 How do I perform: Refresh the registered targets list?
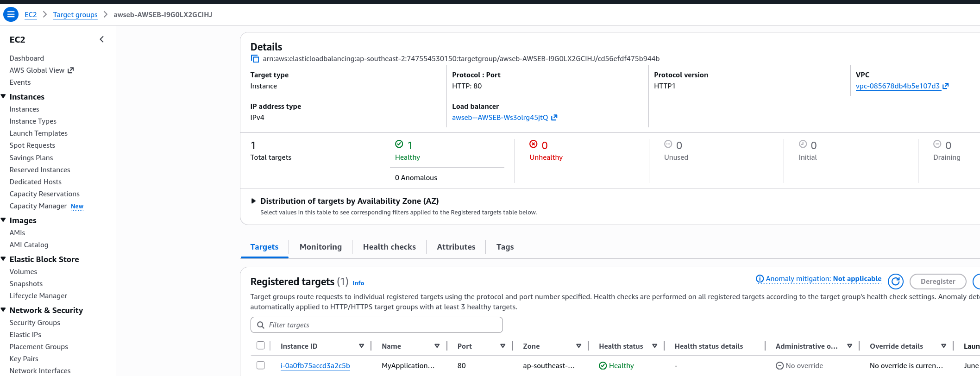tap(896, 281)
